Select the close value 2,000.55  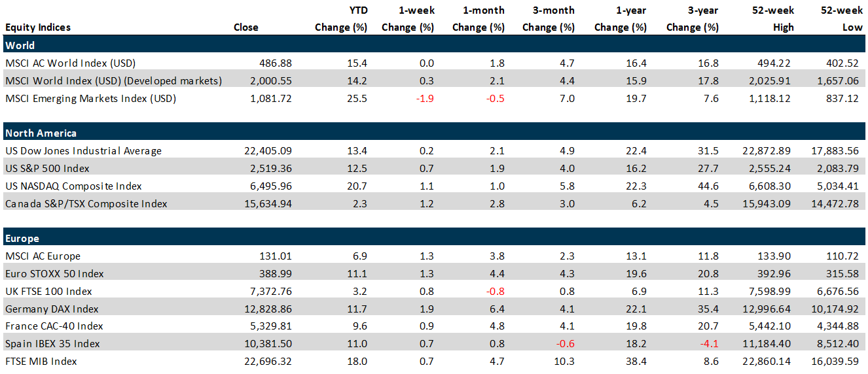click(x=270, y=80)
